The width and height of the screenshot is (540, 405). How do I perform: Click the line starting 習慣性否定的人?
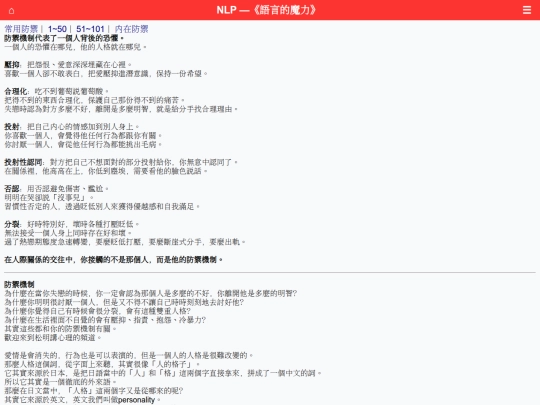point(102,207)
